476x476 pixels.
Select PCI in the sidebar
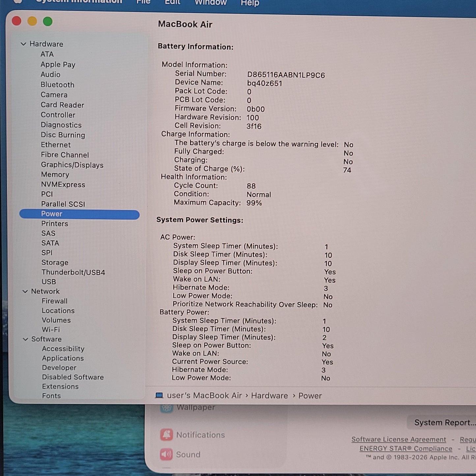47,194
